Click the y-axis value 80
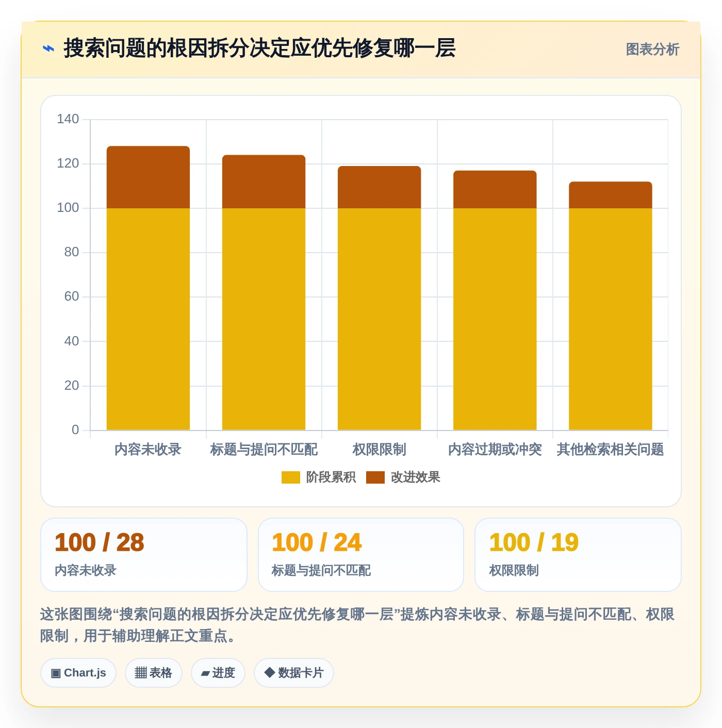Viewport: 722px width, 728px height. click(71, 252)
